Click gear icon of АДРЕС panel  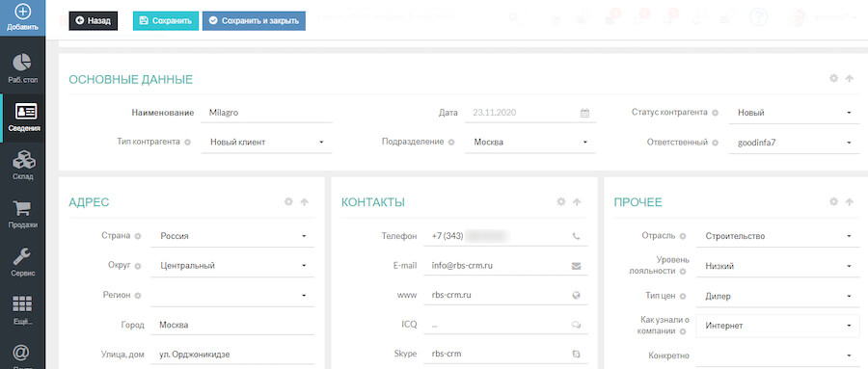click(288, 202)
